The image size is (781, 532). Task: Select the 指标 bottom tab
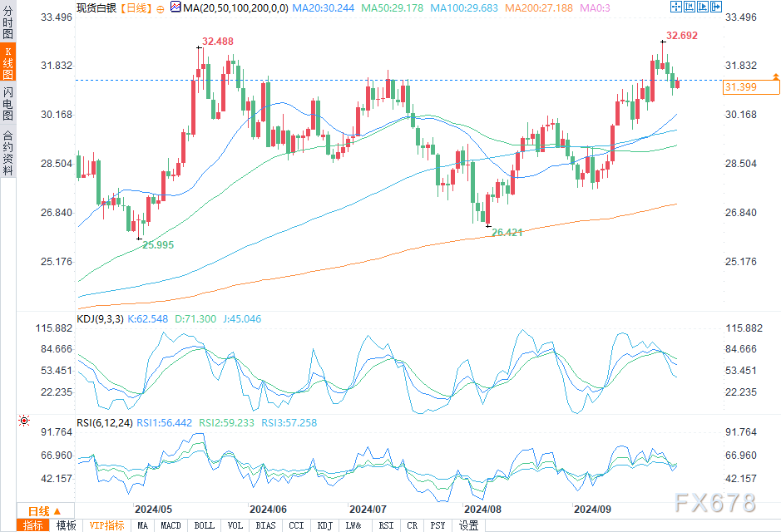[x=33, y=525]
